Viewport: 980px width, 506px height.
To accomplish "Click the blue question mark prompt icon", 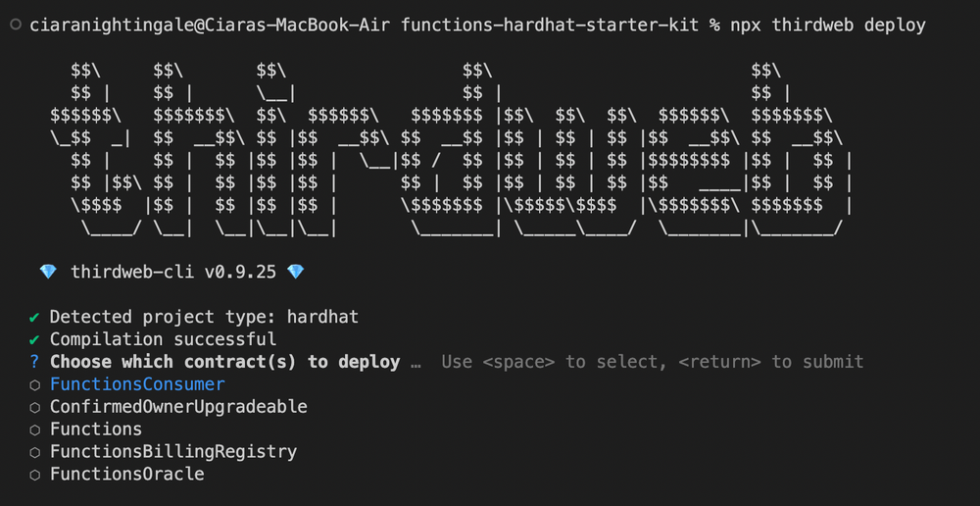I will coord(35,362).
